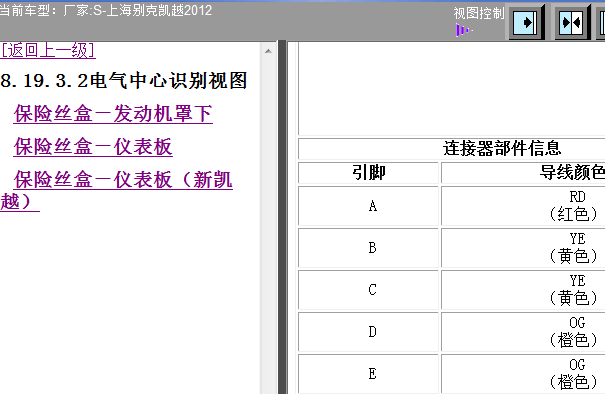Click the 视图控制 label
The width and height of the screenshot is (605, 394).
point(478,13)
